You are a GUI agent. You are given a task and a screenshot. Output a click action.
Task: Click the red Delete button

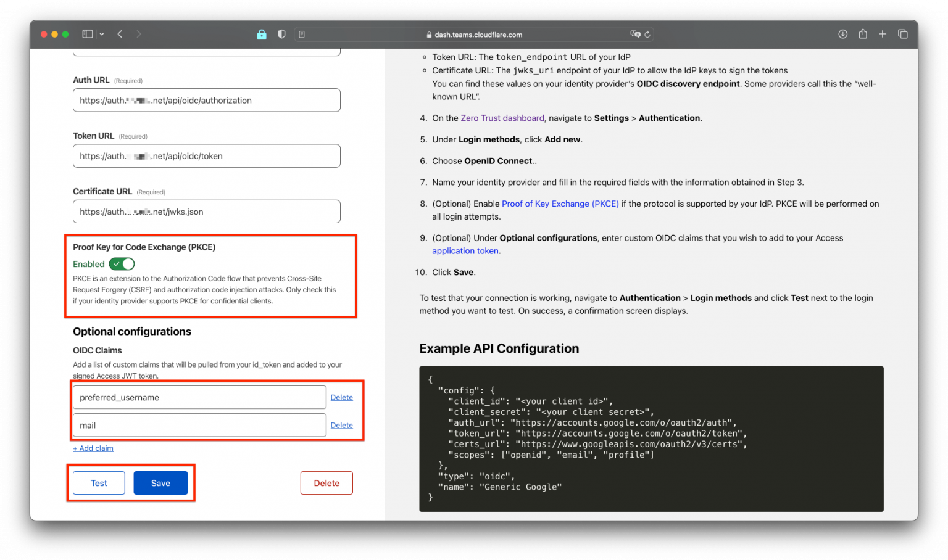click(326, 482)
